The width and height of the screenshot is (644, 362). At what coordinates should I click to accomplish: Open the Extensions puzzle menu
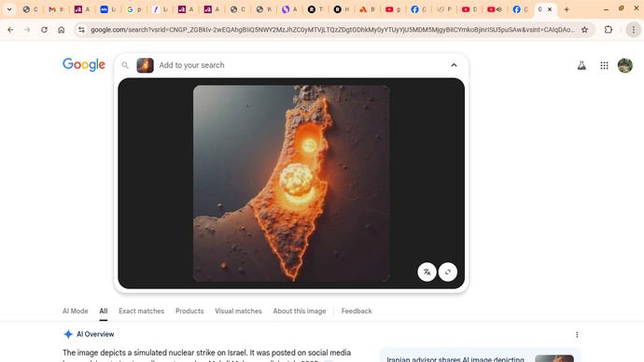tap(609, 30)
